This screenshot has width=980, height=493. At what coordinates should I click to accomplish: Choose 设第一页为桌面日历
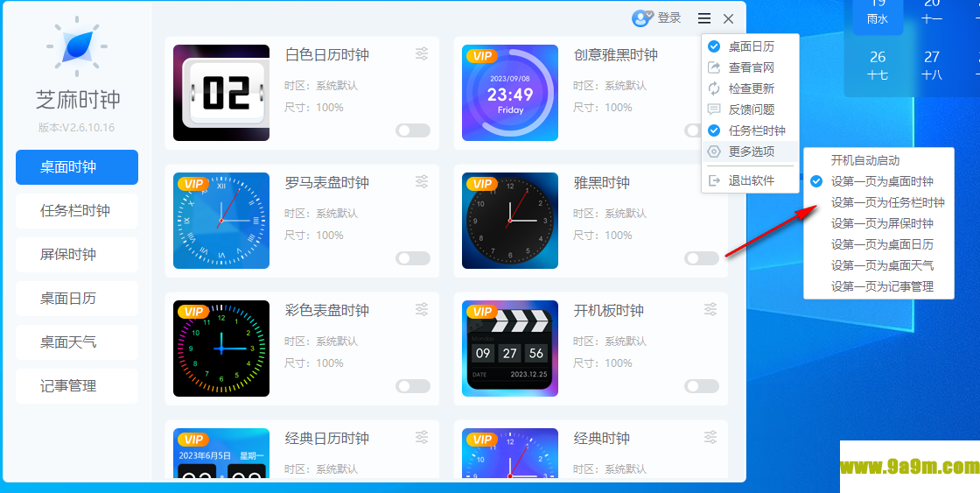click(878, 244)
